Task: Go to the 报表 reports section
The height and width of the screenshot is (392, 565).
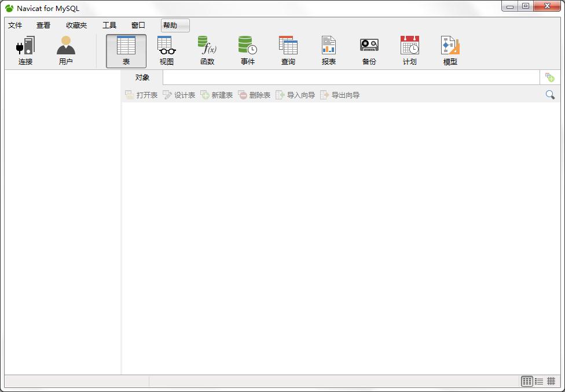Action: coord(329,51)
